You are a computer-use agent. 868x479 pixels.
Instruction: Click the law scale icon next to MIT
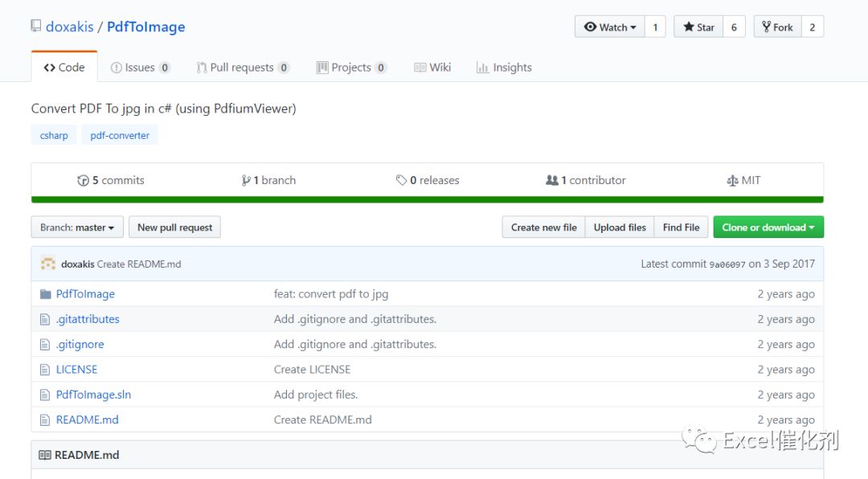click(732, 181)
